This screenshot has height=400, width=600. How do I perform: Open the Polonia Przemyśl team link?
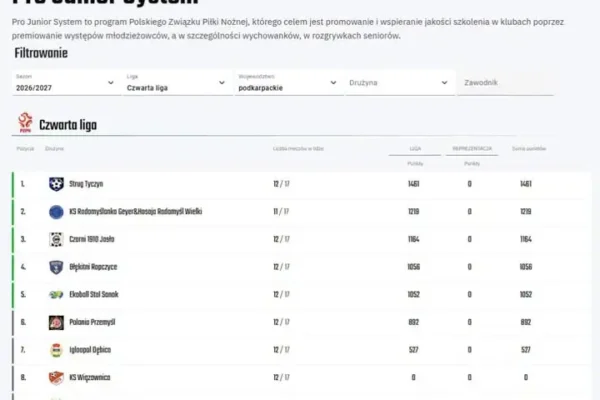[x=92, y=322]
